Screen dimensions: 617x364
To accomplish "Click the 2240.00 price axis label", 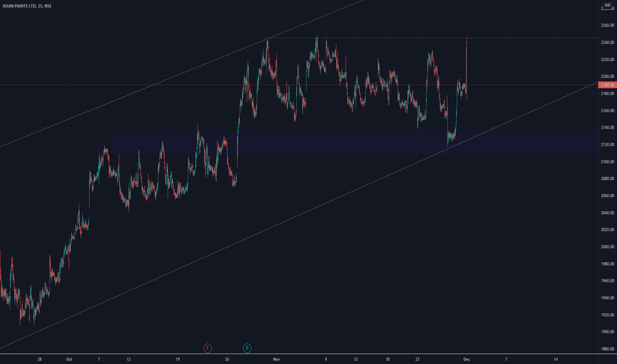I will click(608, 42).
